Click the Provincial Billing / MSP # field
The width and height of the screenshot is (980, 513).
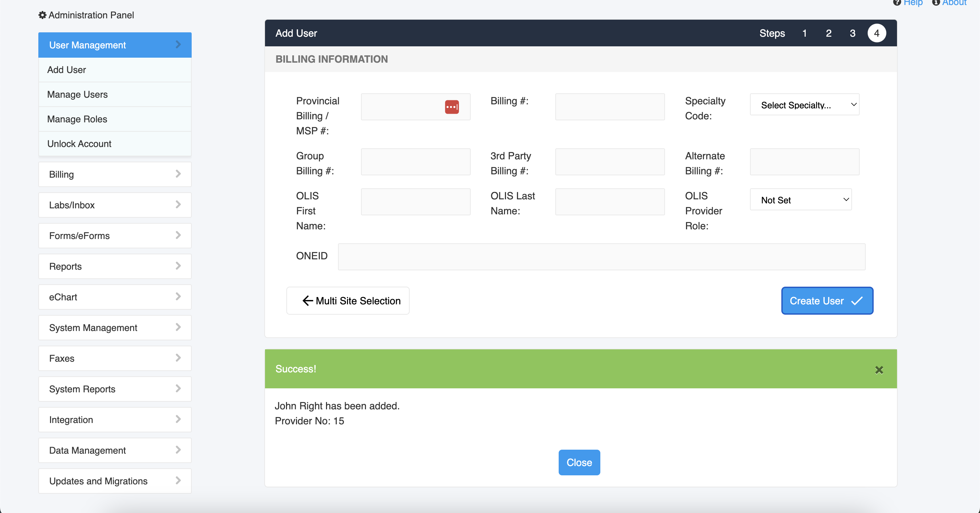point(415,107)
